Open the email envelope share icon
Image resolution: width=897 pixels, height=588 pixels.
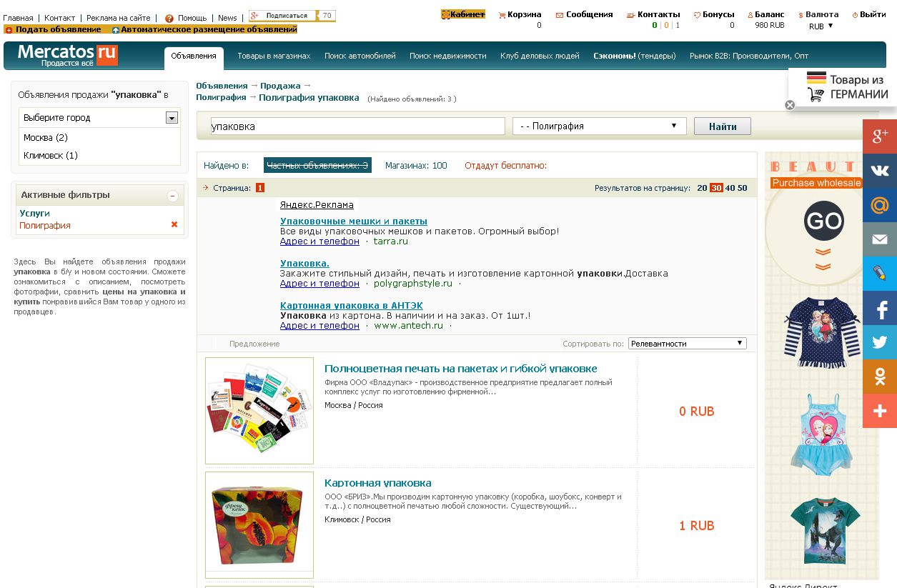pyautogui.click(x=879, y=239)
